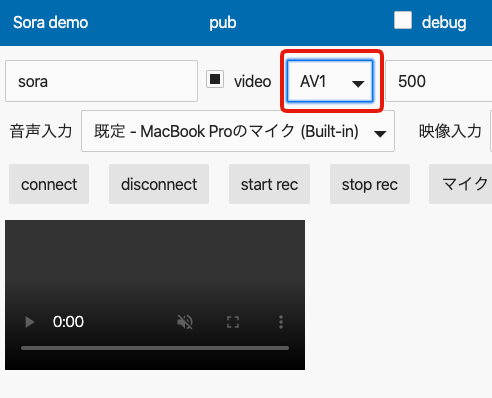Screen dimensions: 492x398
Task: Toggle the video checkbox
Action: point(215,79)
